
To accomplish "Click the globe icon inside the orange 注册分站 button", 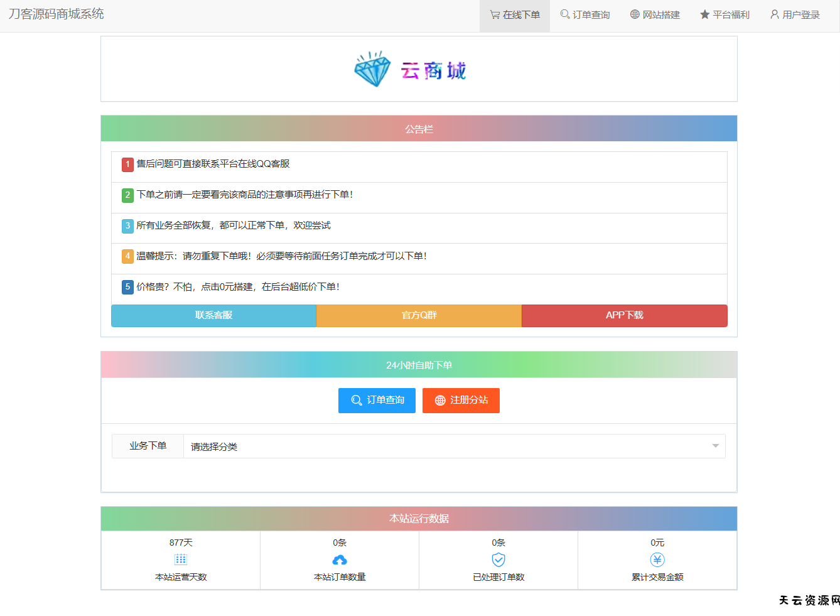I will point(439,400).
